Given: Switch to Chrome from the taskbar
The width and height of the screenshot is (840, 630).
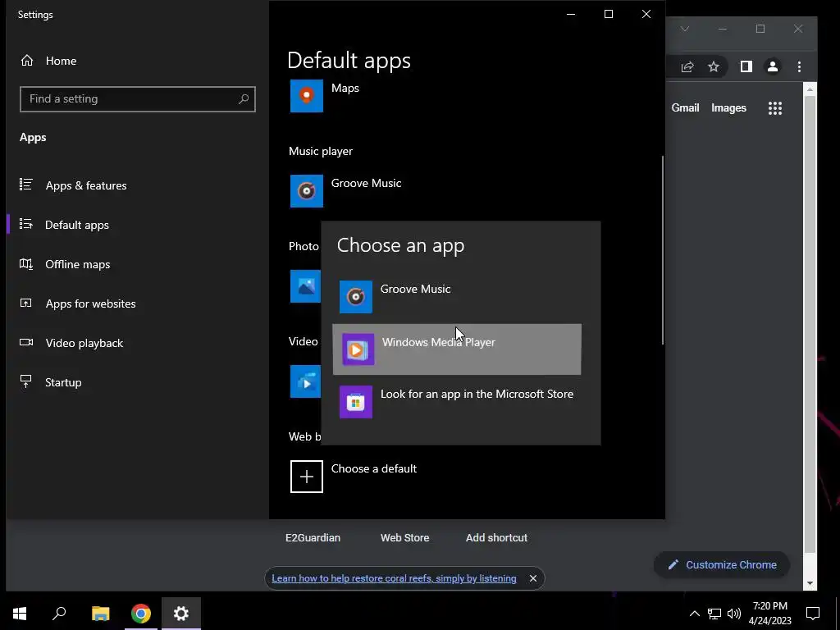Looking at the screenshot, I should tap(141, 614).
